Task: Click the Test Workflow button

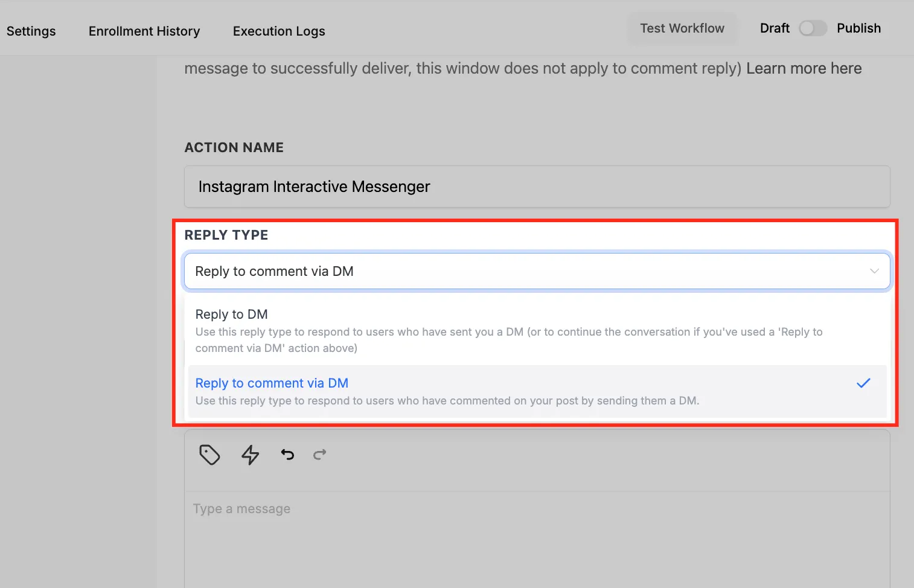Action: click(x=682, y=28)
